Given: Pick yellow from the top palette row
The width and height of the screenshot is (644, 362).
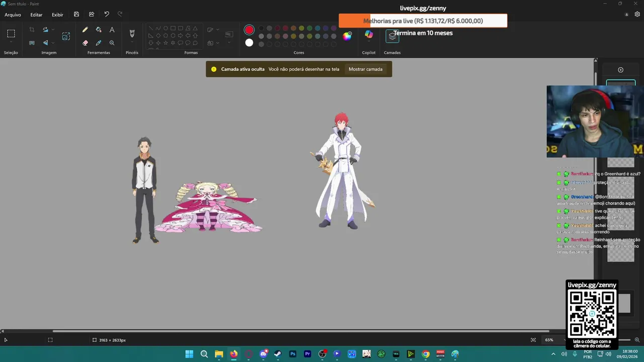Looking at the screenshot, I should tap(301, 28).
